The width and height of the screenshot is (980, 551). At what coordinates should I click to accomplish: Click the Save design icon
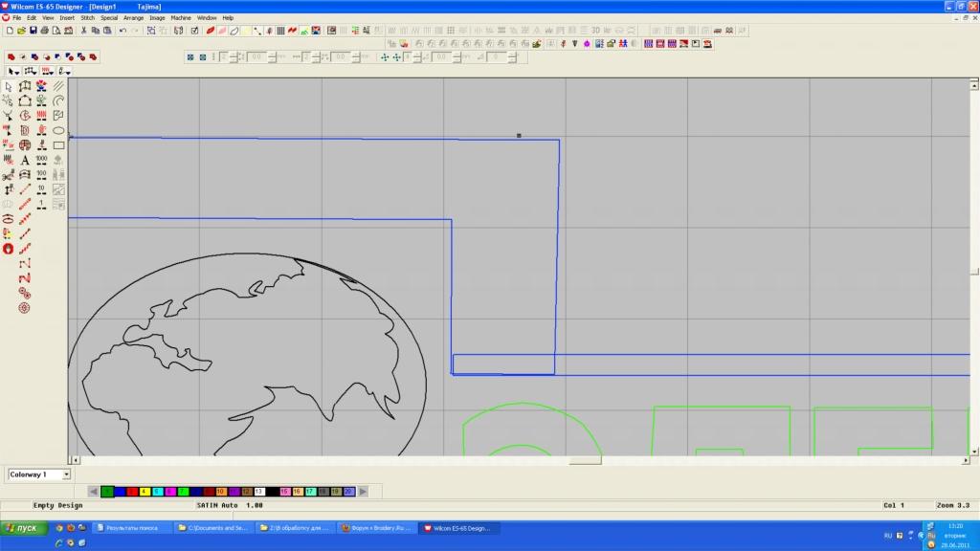tap(33, 31)
